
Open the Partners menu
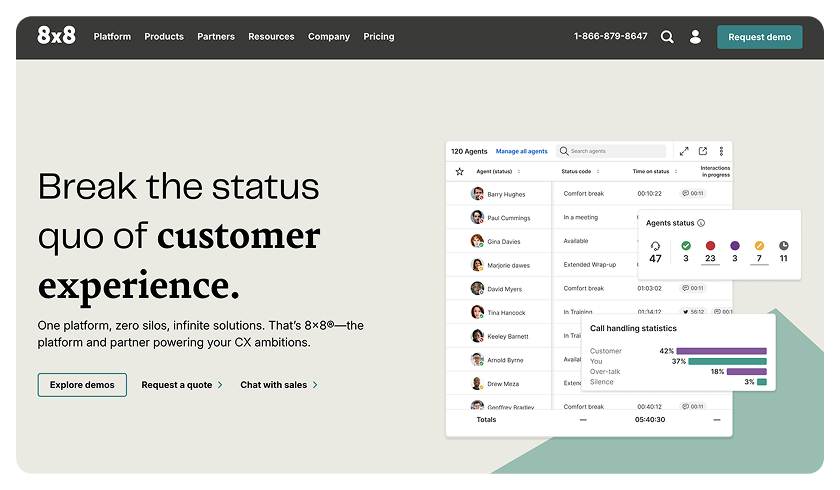click(x=216, y=36)
